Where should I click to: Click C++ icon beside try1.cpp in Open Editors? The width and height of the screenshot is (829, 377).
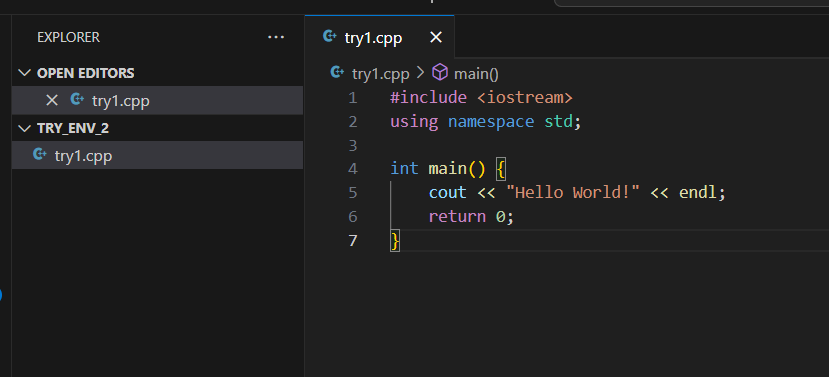pyautogui.click(x=77, y=99)
